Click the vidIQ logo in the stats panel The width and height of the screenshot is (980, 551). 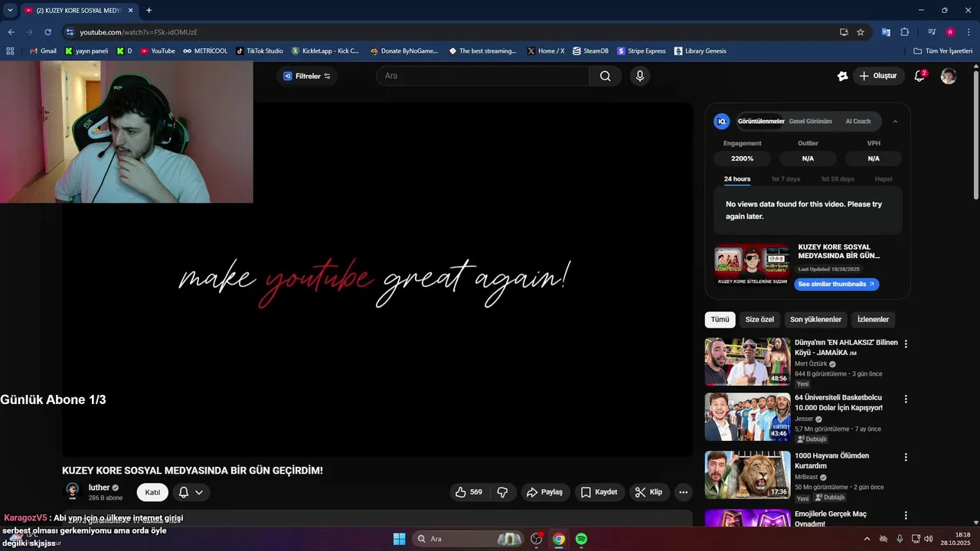(721, 121)
